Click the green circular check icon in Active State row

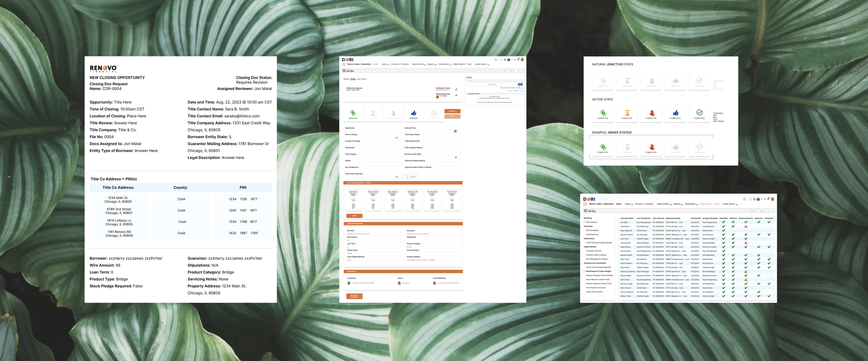[x=603, y=113]
